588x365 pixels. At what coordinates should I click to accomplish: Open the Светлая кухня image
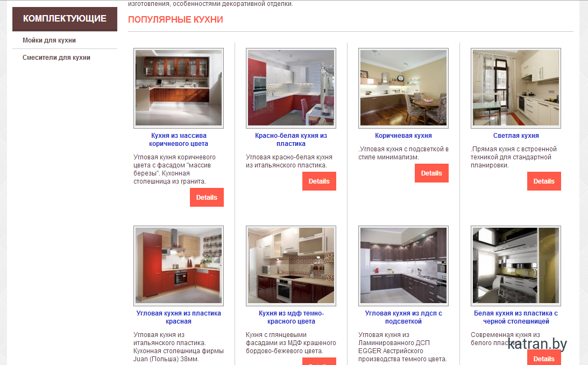click(516, 88)
